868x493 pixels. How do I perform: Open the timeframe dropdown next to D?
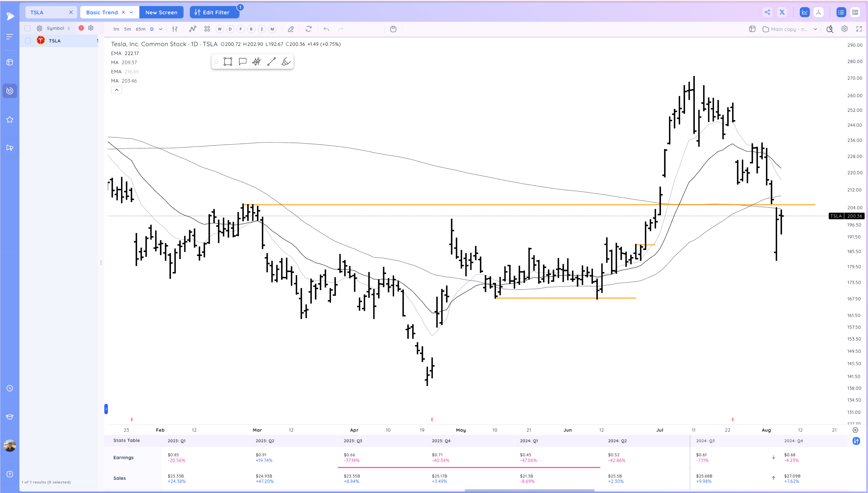[x=161, y=29]
